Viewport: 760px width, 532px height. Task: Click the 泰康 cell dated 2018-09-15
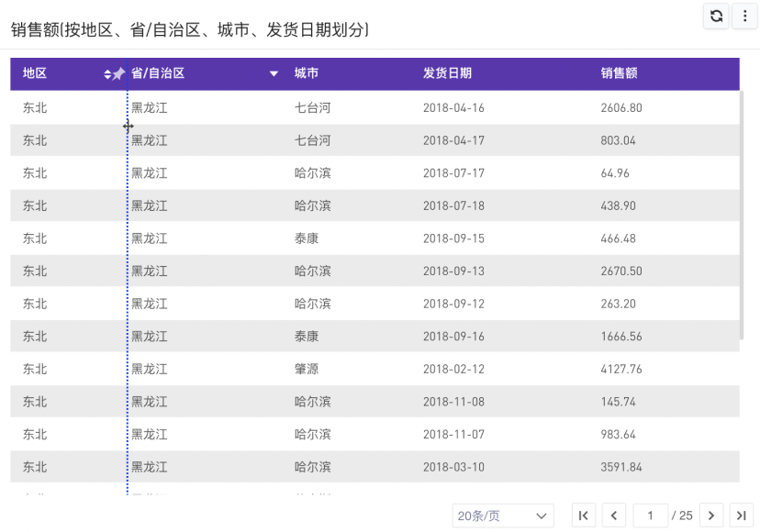point(307,238)
